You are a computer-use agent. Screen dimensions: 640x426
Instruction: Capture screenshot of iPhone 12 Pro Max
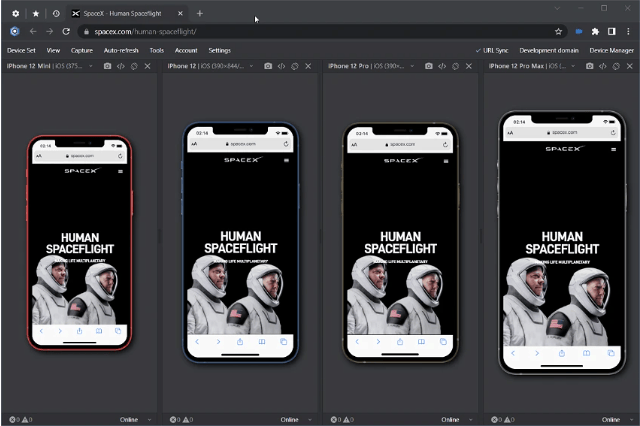589,66
